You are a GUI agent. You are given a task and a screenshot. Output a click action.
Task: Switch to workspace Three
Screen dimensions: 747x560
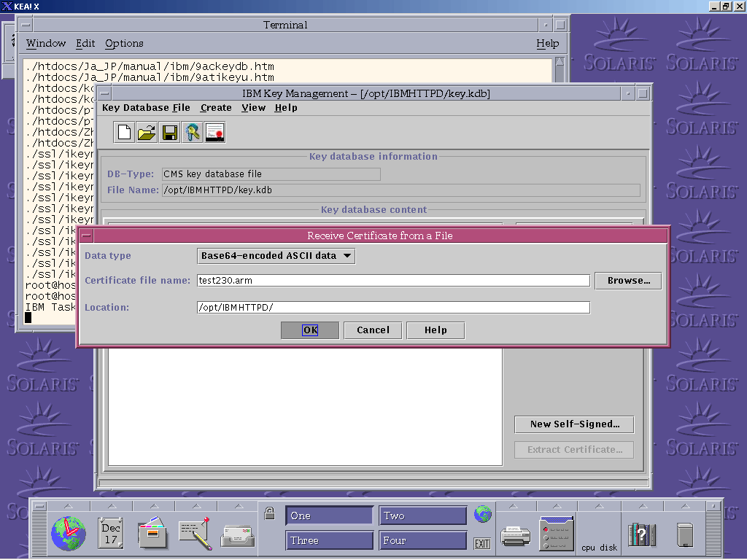click(329, 540)
